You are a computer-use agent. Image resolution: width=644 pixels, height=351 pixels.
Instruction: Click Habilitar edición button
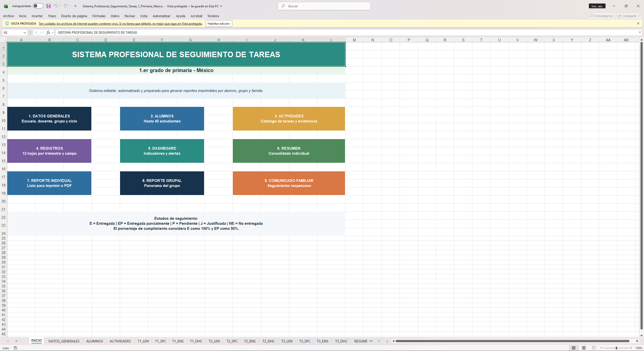pyautogui.click(x=218, y=23)
